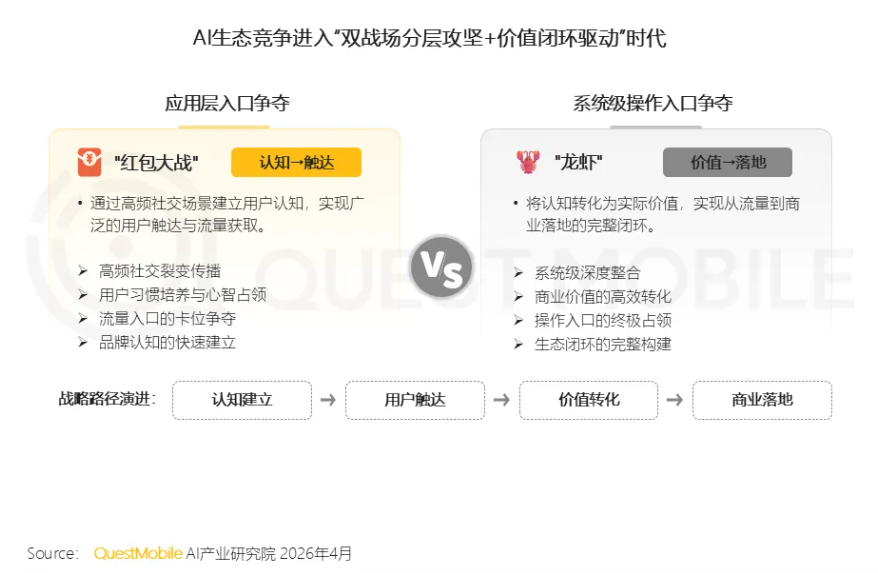
Task: Click the 应用层入口争夺 heading
Action: (227, 103)
